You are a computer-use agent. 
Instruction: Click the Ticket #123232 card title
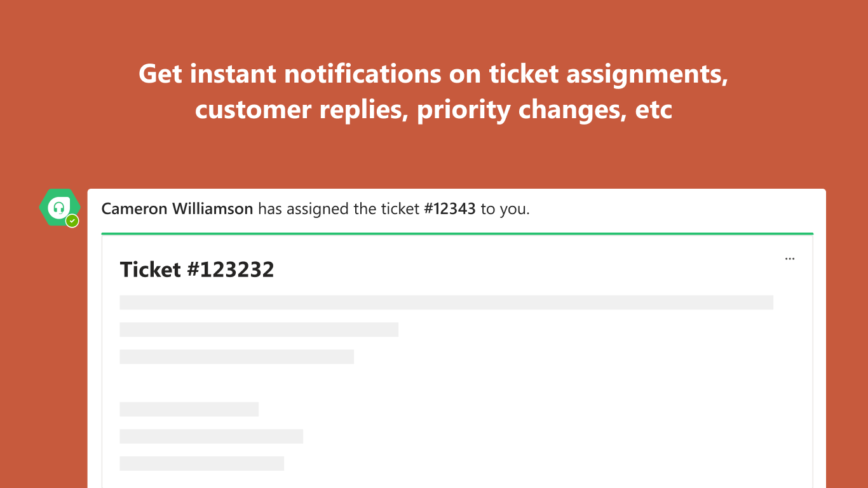click(197, 269)
